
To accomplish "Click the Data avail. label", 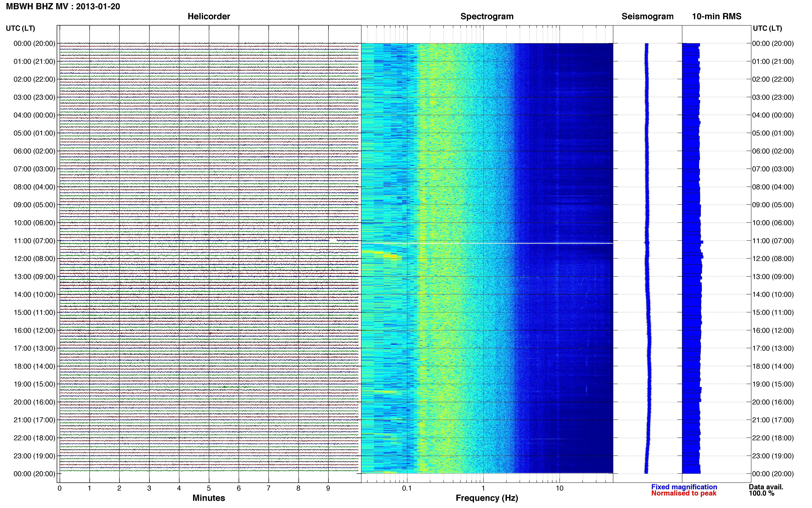I will [766, 487].
